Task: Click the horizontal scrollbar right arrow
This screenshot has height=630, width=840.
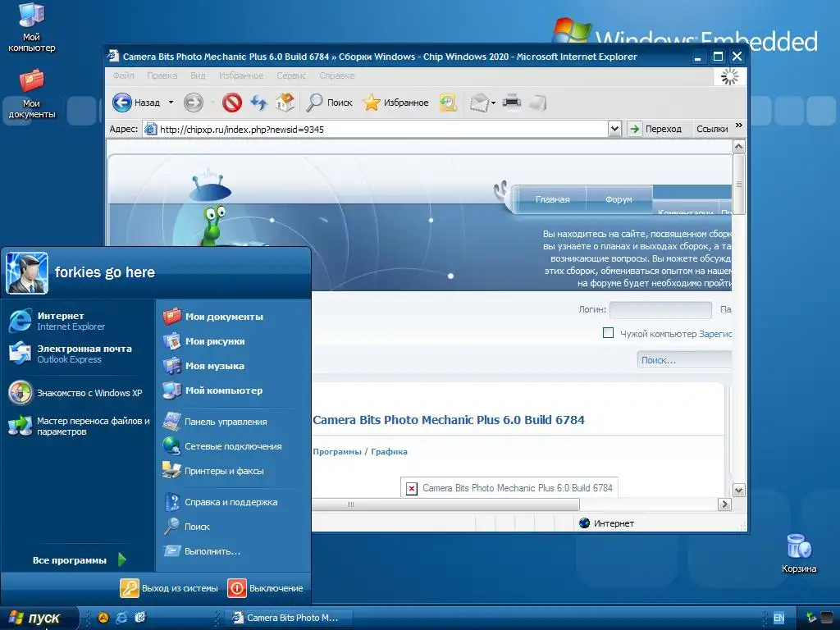Action: (x=724, y=504)
